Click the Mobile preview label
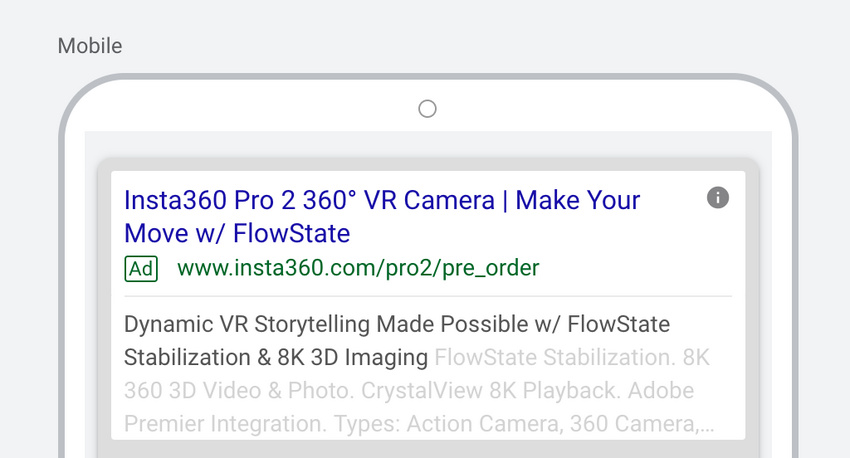 coord(90,46)
